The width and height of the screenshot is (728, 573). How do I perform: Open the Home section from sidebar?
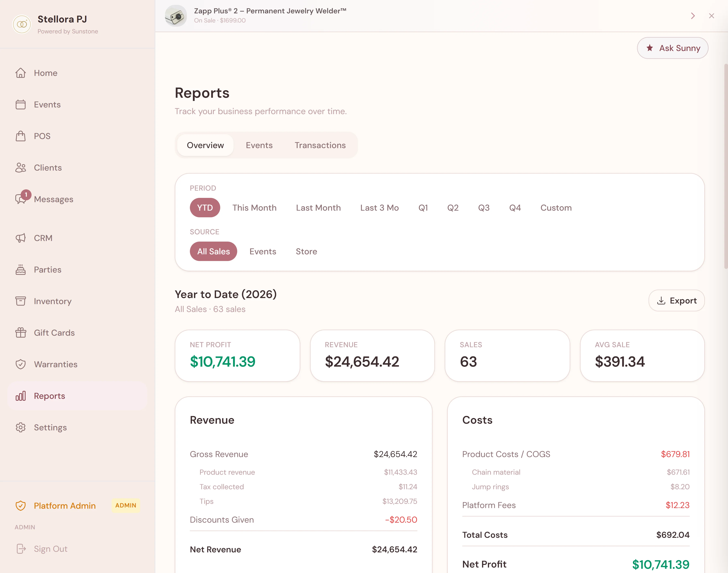click(x=45, y=73)
